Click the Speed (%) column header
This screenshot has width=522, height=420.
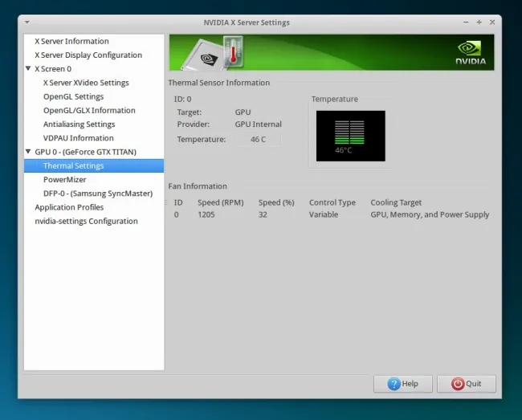[276, 202]
